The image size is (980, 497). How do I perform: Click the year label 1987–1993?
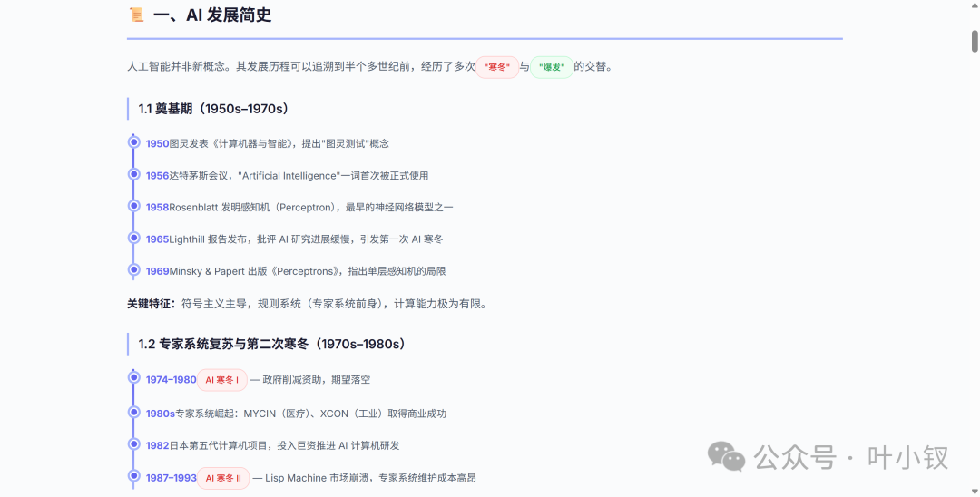(x=171, y=478)
